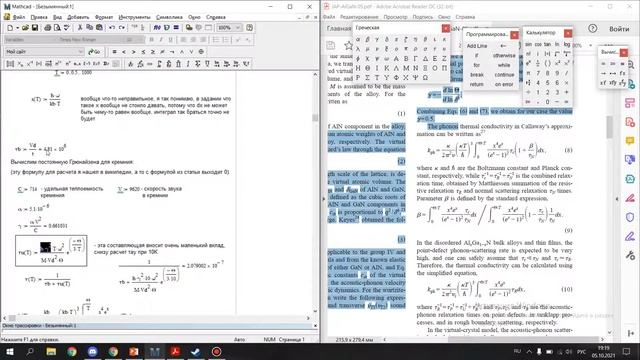Switch to Главная tab in Acrobat
Image resolution: width=640 pixels, height=360 pixels.
click(x=339, y=29)
